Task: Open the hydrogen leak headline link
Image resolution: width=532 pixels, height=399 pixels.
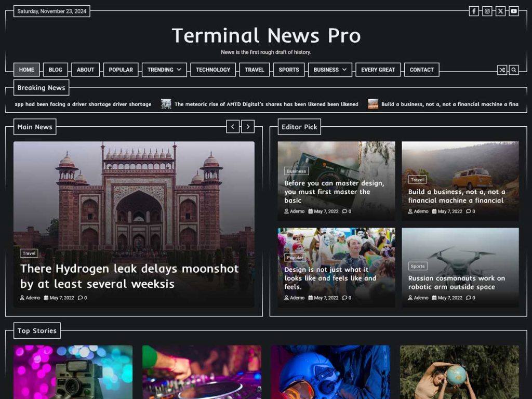Action: pyautogui.click(x=129, y=277)
